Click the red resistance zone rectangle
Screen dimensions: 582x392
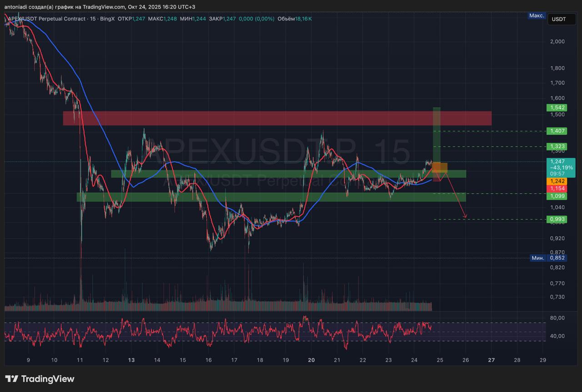coord(273,118)
